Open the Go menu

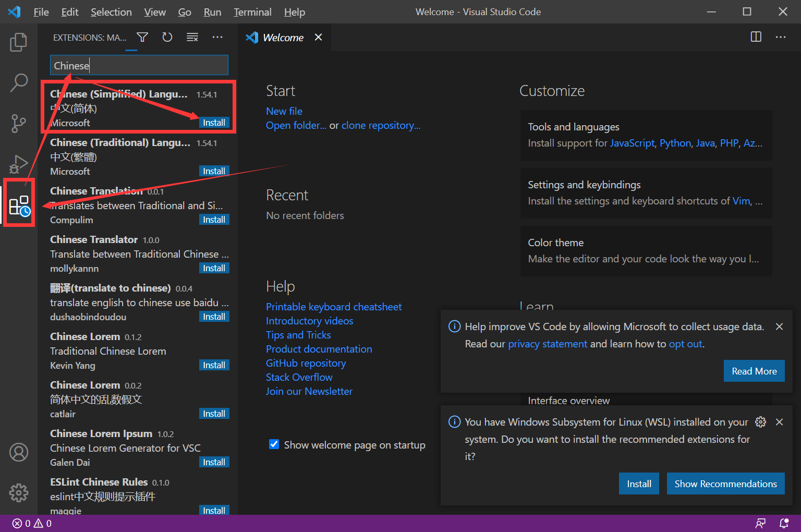click(185, 12)
